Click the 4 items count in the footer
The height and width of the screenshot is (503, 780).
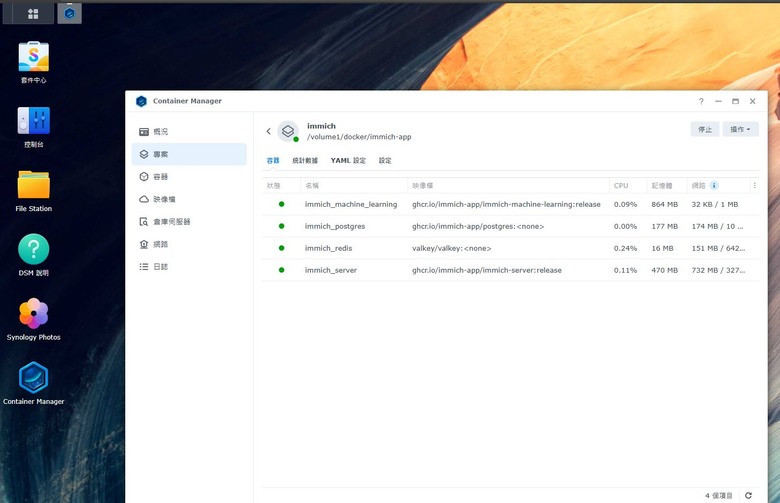[x=718, y=496]
